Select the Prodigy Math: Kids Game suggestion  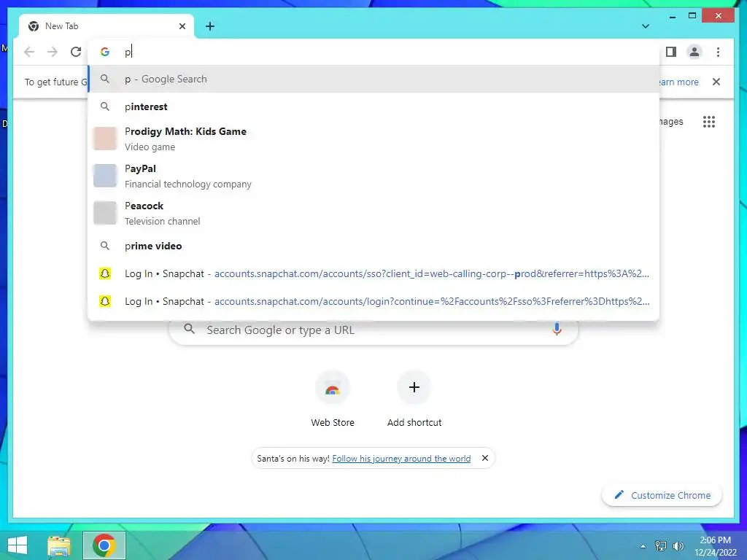tap(374, 139)
